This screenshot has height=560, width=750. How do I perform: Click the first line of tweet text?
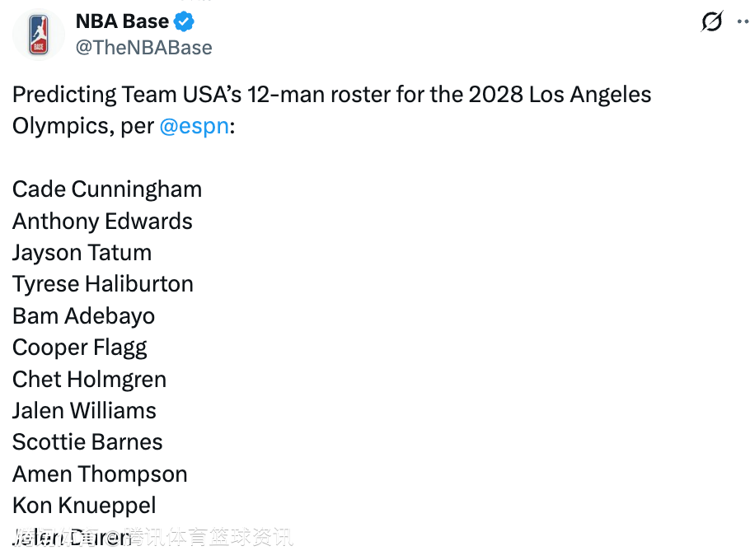[x=331, y=95]
